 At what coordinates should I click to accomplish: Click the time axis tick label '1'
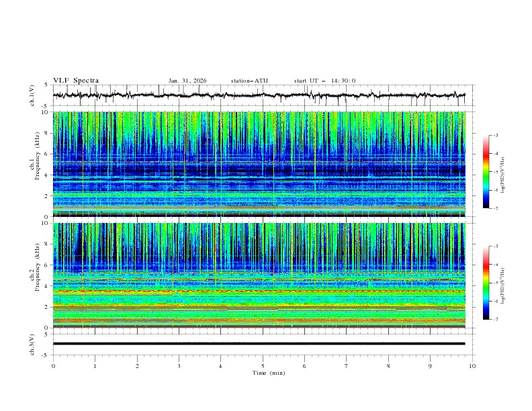[x=95, y=366]
